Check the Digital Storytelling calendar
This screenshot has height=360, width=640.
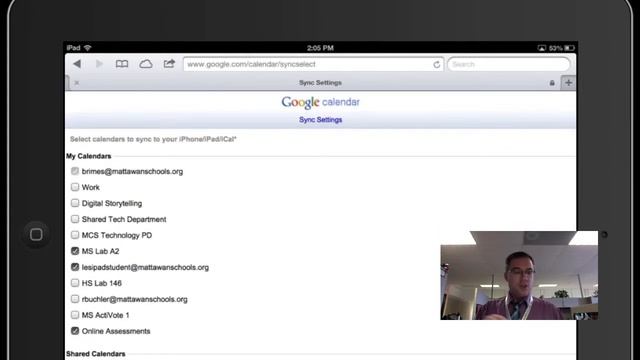(75, 203)
